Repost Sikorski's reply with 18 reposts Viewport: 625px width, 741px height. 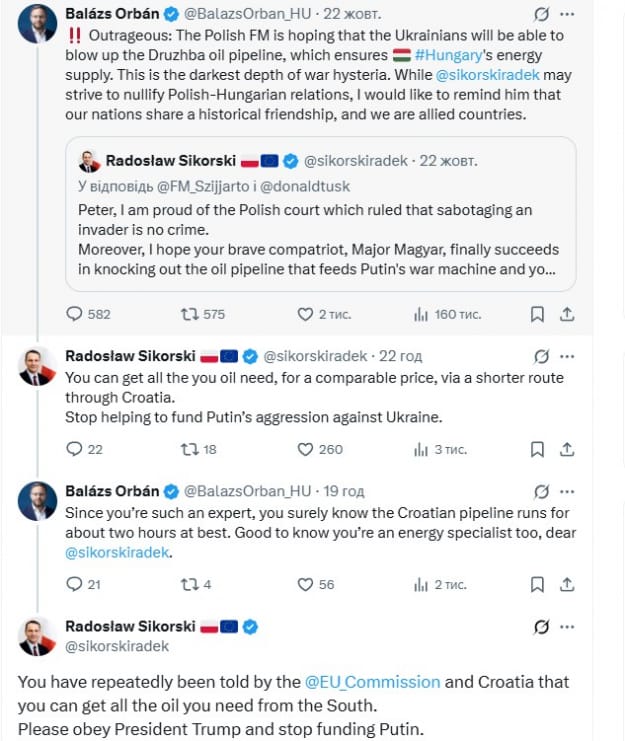click(188, 449)
